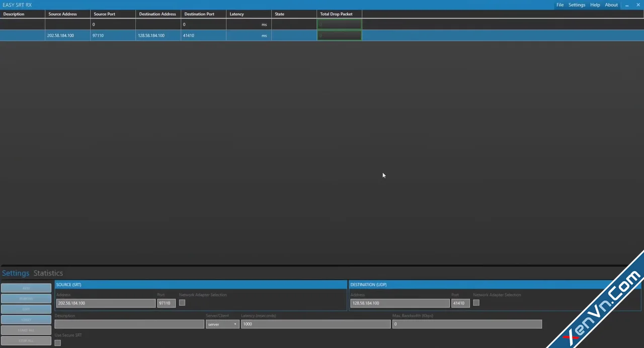Open the About menu
The image size is (644, 348).
[x=611, y=5]
